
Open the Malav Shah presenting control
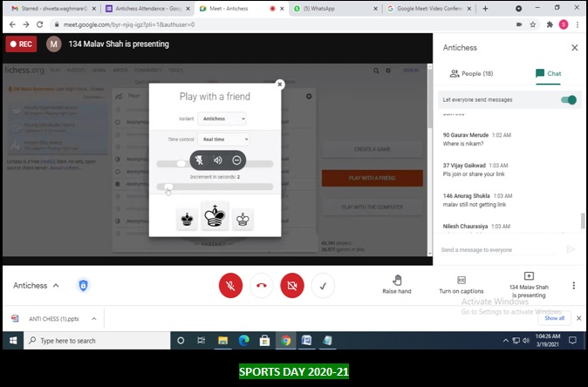pos(529,285)
